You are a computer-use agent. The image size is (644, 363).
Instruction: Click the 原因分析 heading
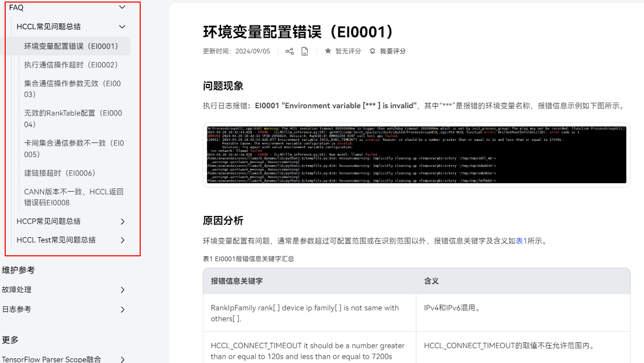223,221
